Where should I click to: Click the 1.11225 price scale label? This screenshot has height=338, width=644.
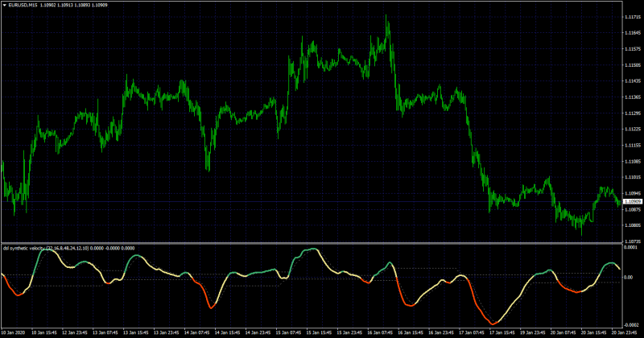click(633, 130)
